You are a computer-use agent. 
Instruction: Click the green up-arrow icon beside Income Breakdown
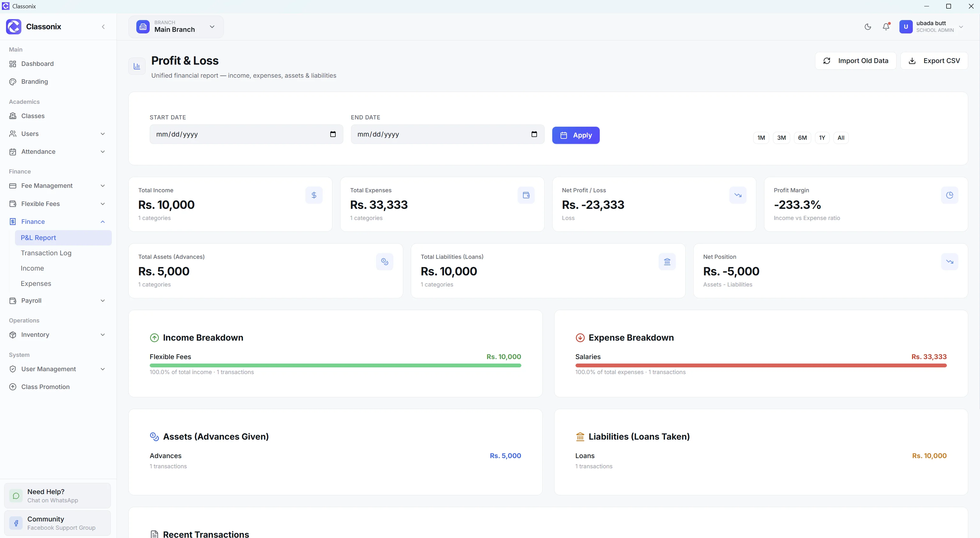click(154, 338)
